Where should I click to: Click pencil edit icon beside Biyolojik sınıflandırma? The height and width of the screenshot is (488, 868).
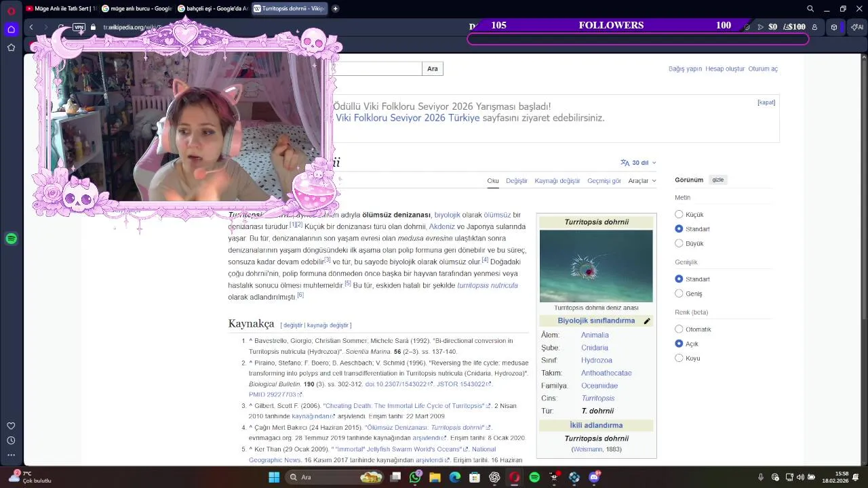646,321
